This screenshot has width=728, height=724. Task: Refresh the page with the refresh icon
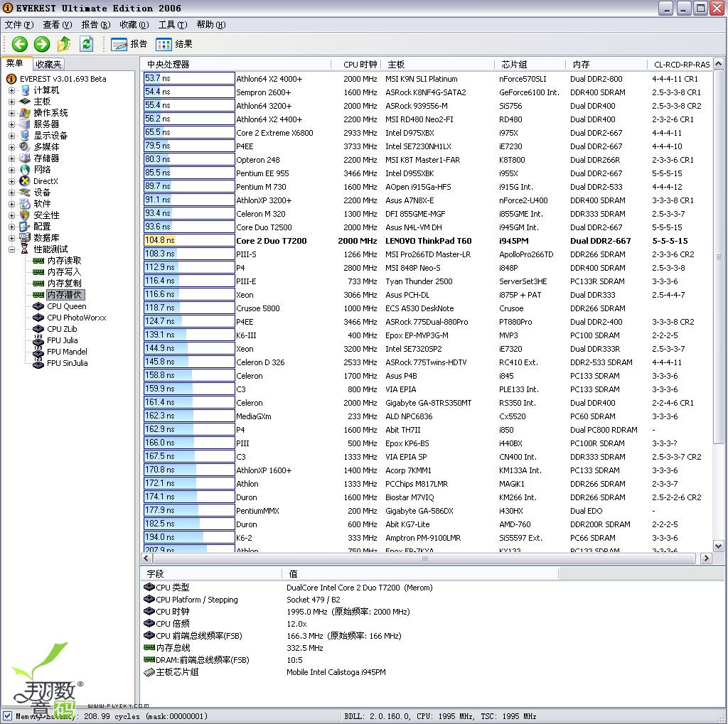86,44
